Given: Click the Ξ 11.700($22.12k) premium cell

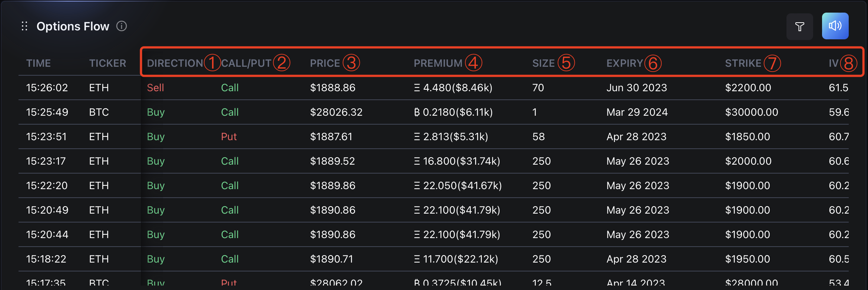Looking at the screenshot, I should point(456,259).
